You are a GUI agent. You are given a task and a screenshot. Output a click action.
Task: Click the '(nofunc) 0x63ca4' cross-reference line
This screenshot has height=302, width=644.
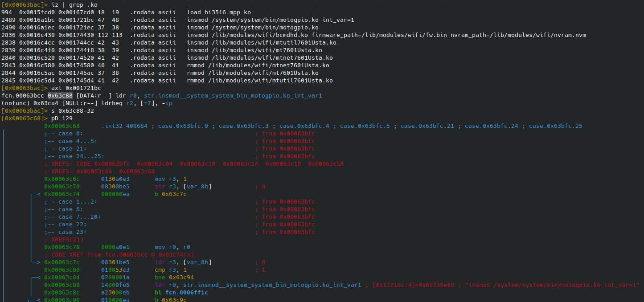click(x=86, y=103)
